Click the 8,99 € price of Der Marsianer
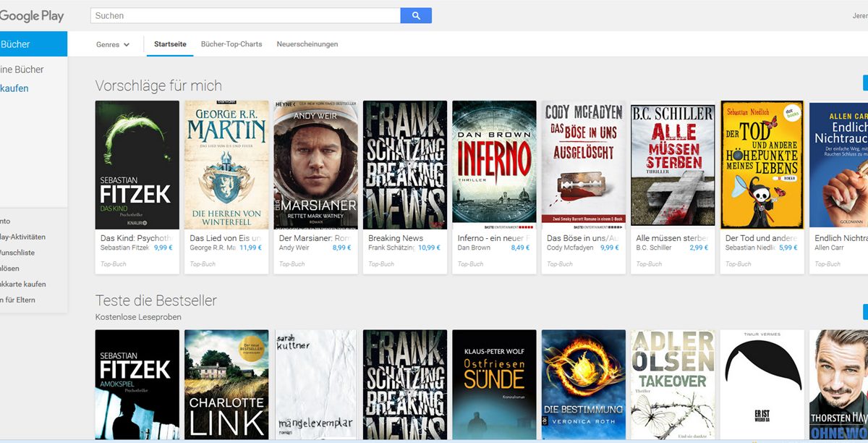The width and height of the screenshot is (868, 443). coord(342,248)
